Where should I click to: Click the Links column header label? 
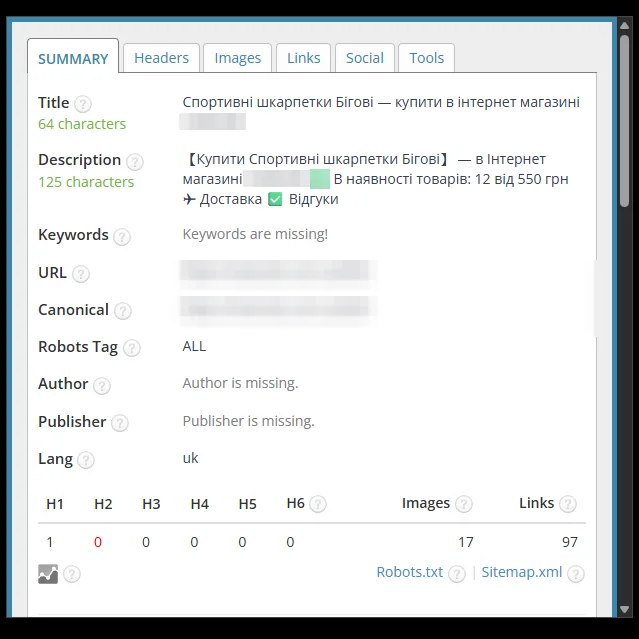[536, 503]
